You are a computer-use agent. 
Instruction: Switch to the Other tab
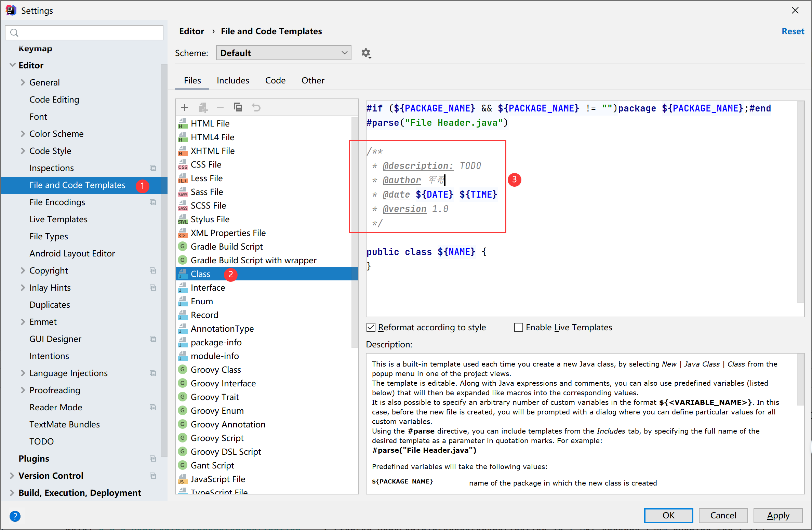click(313, 80)
